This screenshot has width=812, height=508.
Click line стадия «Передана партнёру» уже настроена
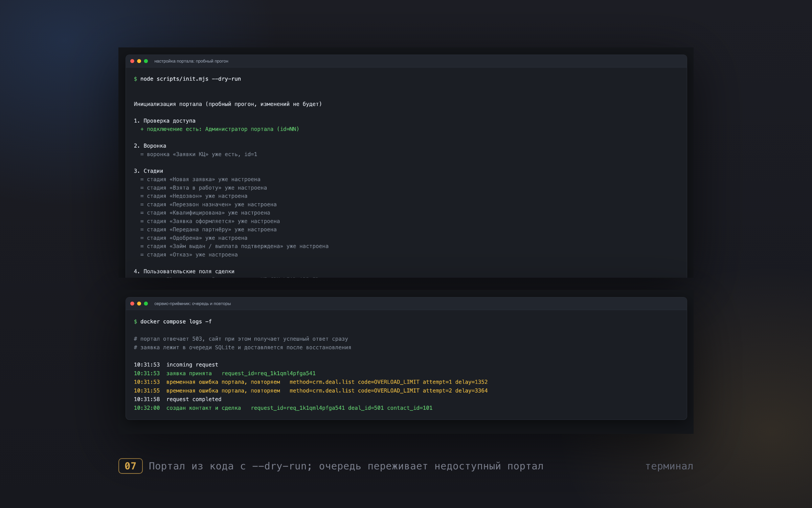pos(208,230)
